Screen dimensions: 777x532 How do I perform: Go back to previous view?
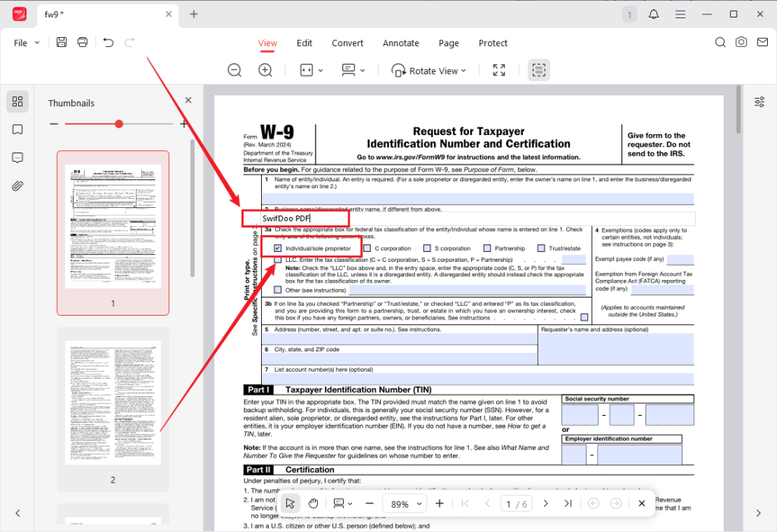[x=593, y=503]
